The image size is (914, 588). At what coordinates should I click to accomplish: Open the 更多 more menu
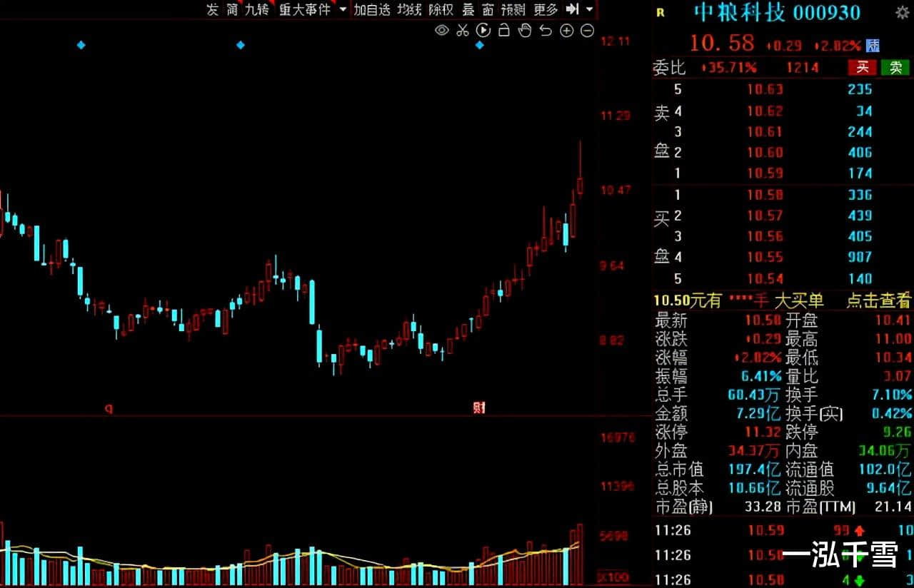[x=546, y=9]
